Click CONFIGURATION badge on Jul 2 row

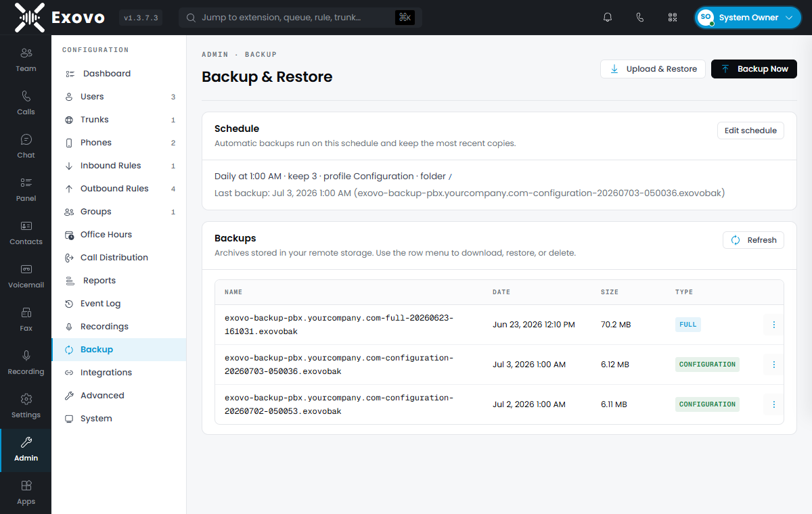click(707, 404)
